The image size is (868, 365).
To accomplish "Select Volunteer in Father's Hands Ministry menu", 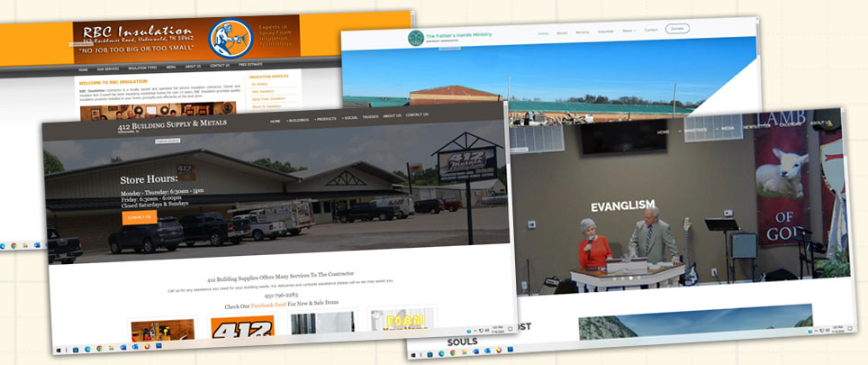I will point(605,32).
